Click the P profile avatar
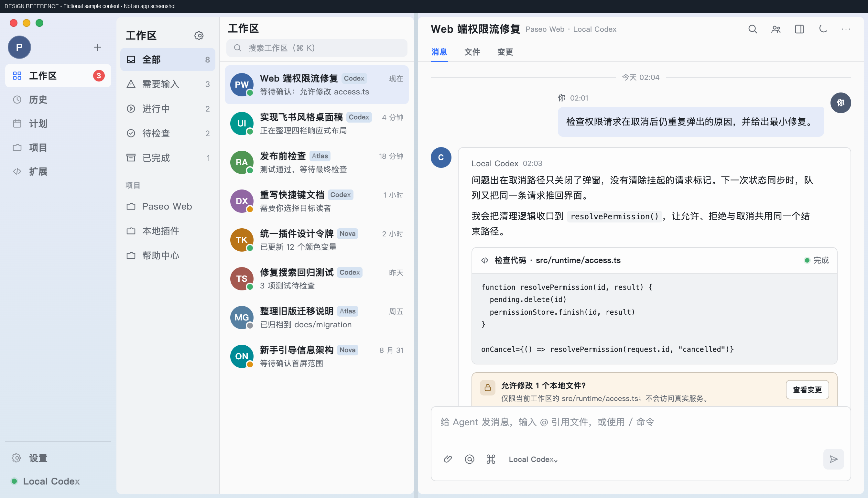This screenshot has width=868, height=498. (x=19, y=47)
